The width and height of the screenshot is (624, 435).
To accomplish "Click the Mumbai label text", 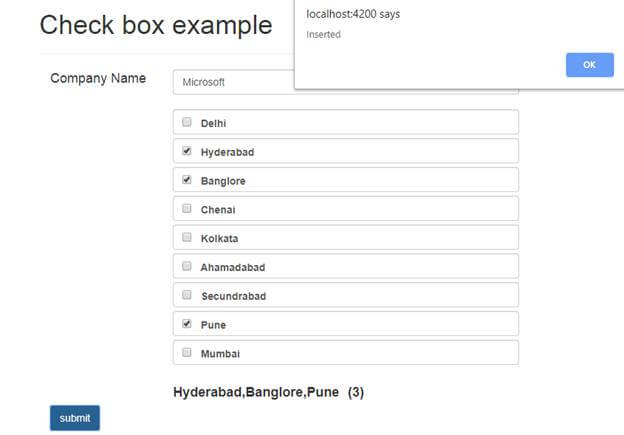I will tap(220, 354).
